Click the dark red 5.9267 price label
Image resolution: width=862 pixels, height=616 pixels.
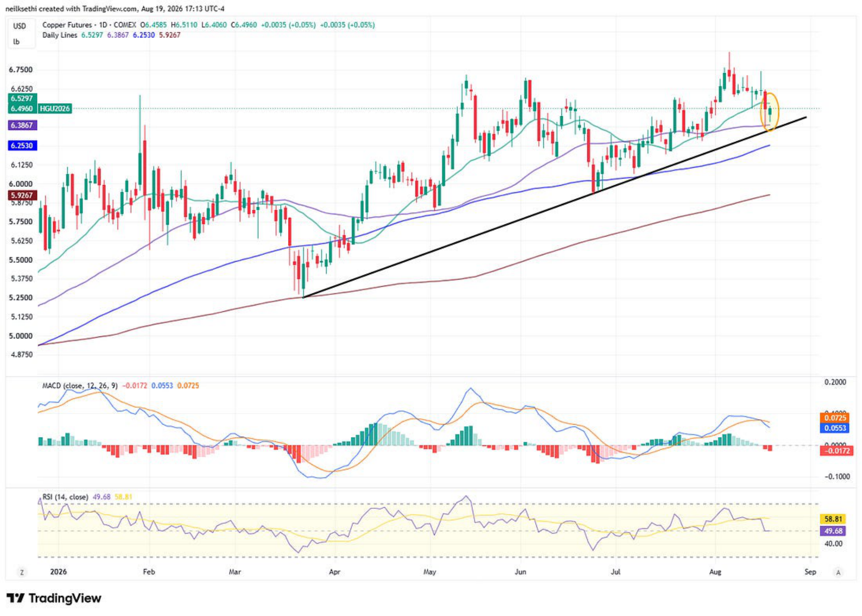point(22,195)
